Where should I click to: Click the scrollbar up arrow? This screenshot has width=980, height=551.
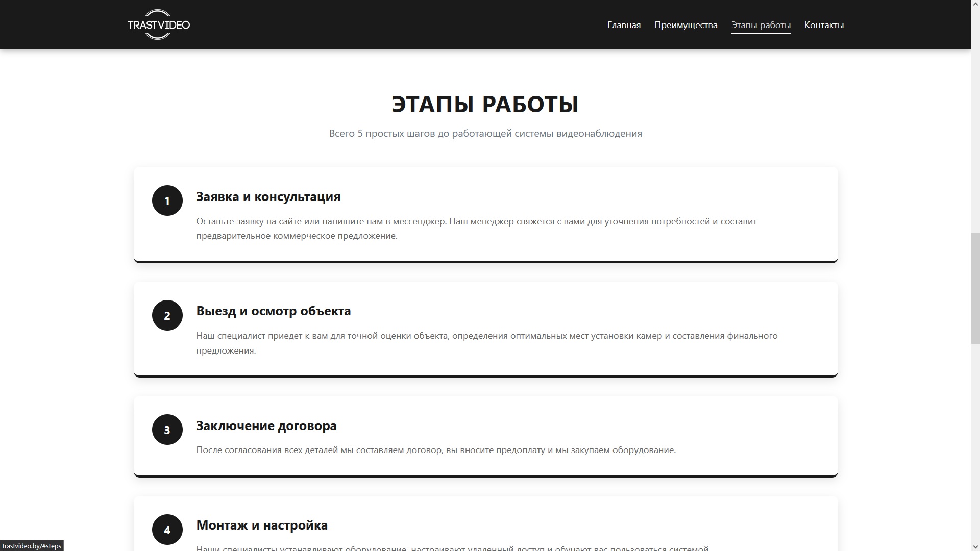(975, 4)
